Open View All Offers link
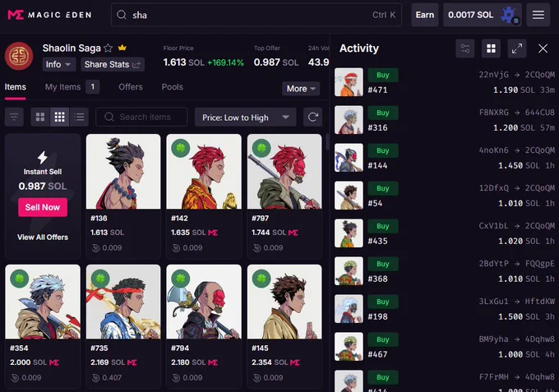Image resolution: width=559 pixels, height=392 pixels. (x=43, y=237)
